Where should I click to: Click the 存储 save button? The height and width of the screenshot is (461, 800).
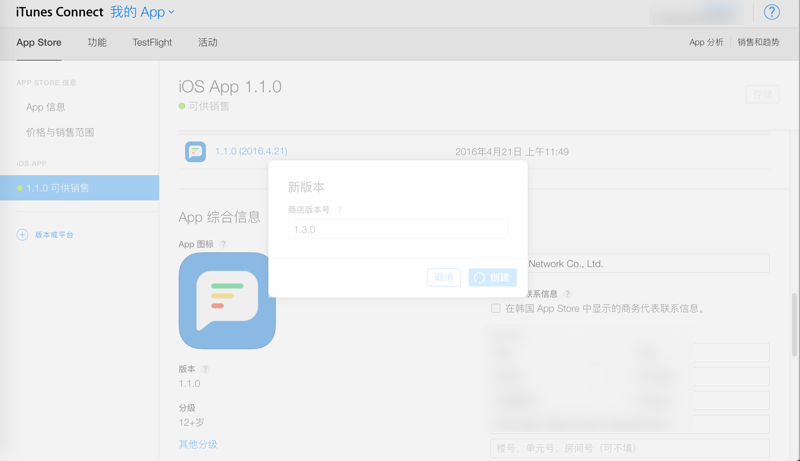763,94
